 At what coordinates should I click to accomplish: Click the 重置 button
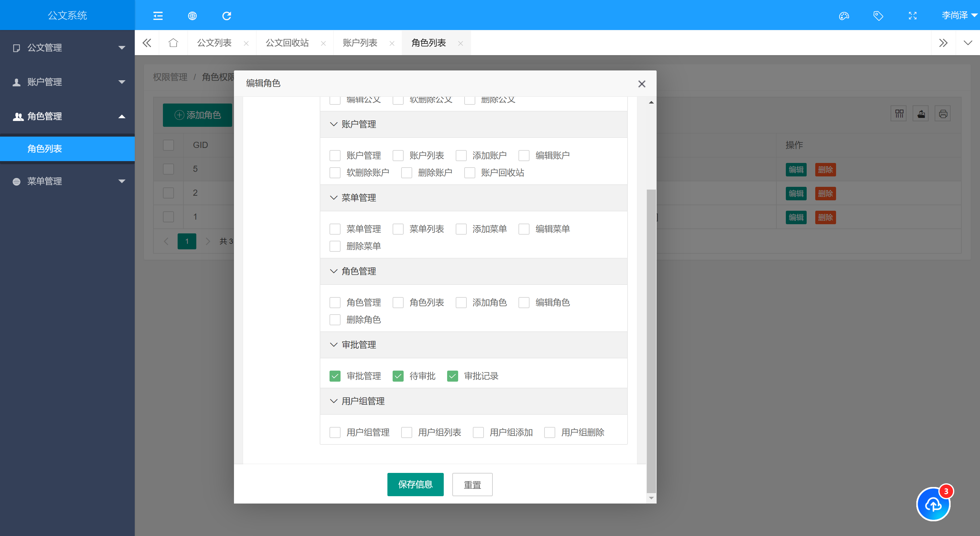pos(473,484)
